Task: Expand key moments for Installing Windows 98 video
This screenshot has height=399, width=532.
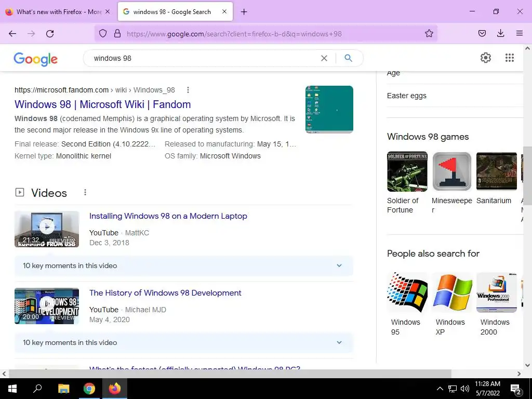Action: coord(183,265)
